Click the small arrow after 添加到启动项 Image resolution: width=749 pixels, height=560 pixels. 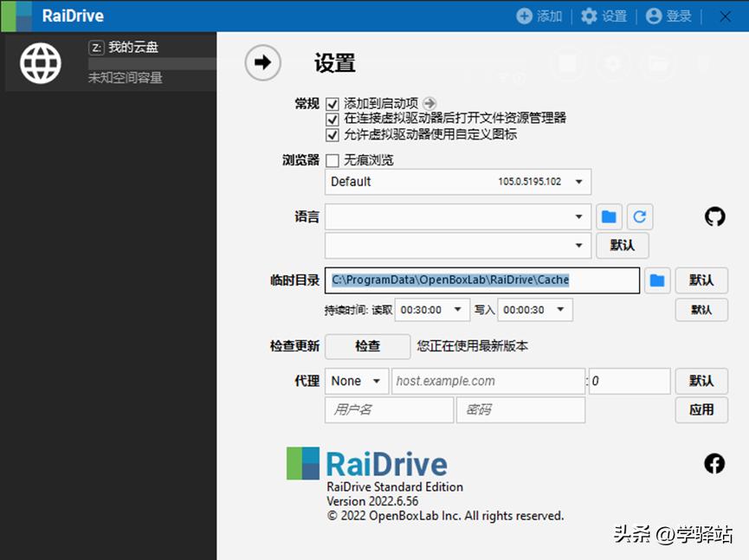click(430, 102)
